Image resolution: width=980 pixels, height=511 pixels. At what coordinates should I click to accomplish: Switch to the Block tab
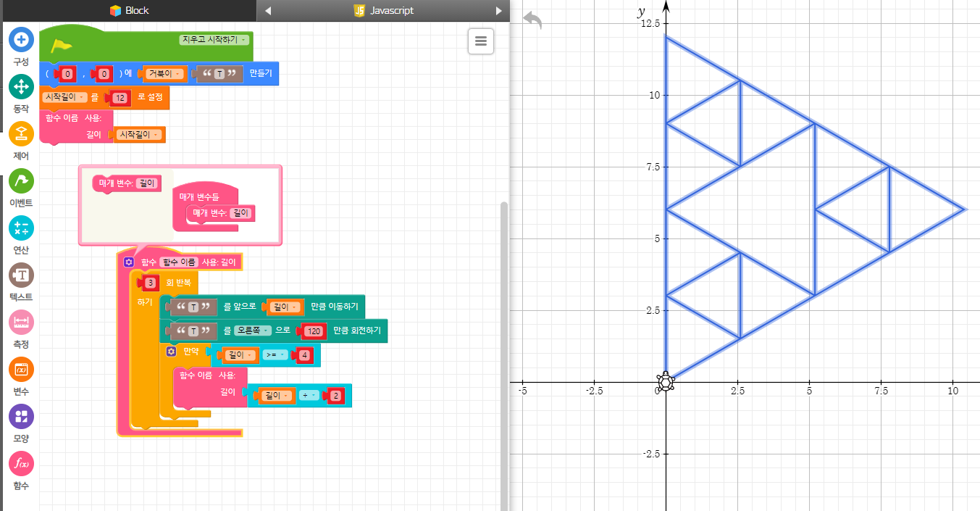[x=128, y=10]
